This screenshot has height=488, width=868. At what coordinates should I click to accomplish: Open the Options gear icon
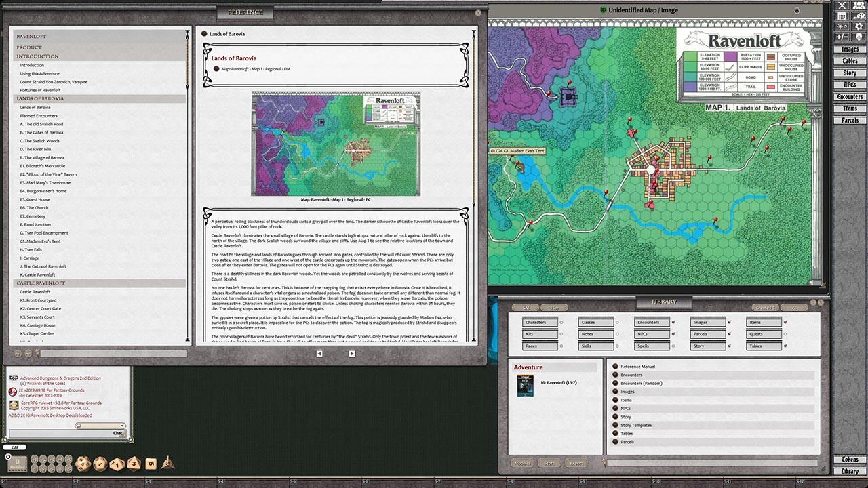859,26
